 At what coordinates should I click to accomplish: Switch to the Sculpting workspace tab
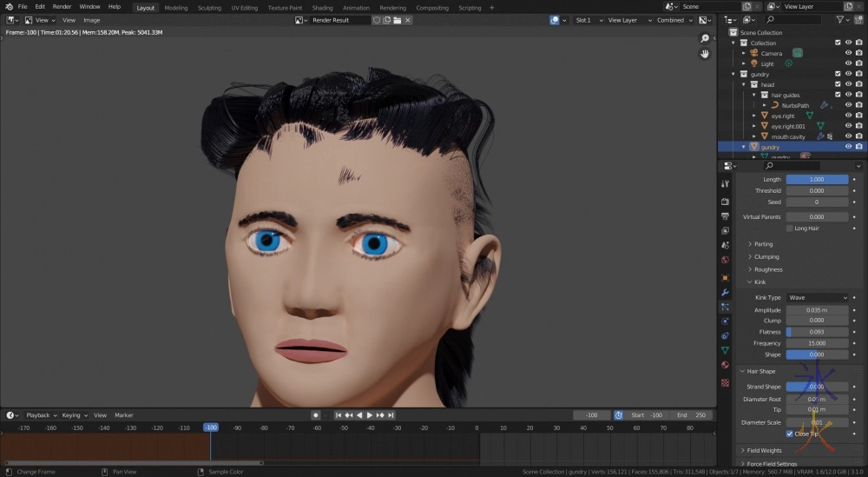coord(209,8)
